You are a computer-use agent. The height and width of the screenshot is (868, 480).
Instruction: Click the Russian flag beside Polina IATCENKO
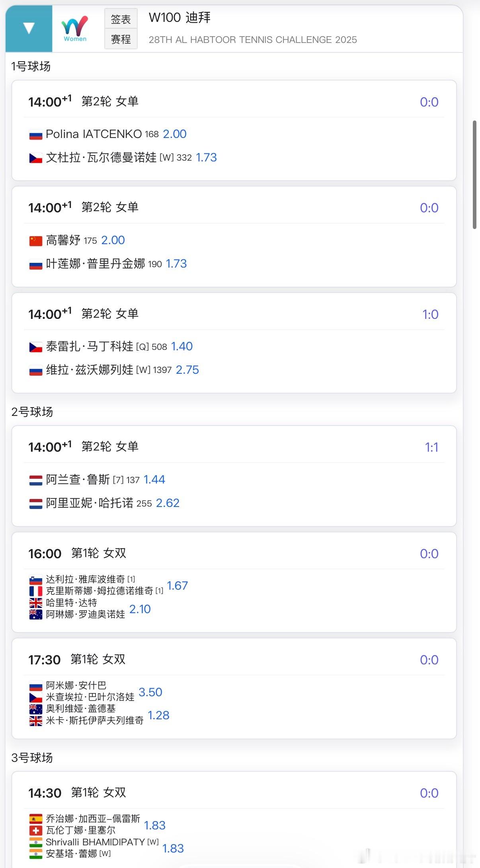36,135
